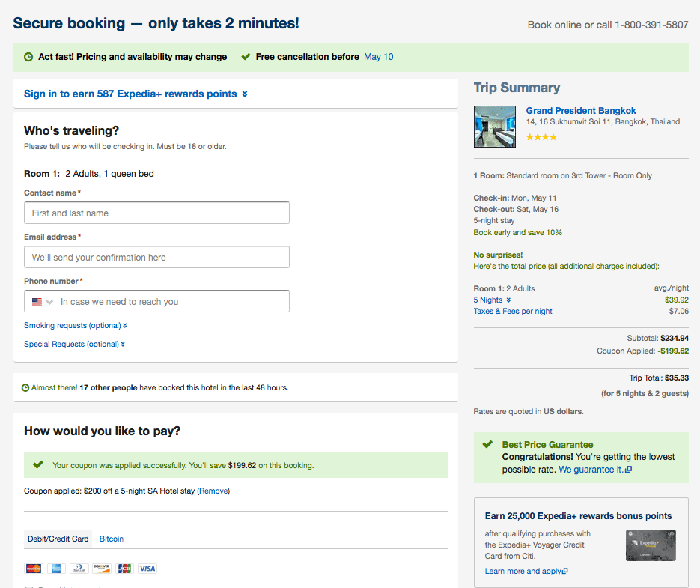This screenshot has height=588, width=700.
Task: Click the external link icon after Learn more and apply
Action: [x=564, y=571]
